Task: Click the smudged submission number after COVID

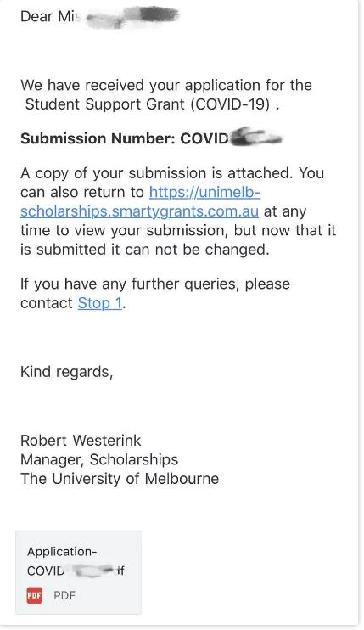Action: click(x=256, y=137)
